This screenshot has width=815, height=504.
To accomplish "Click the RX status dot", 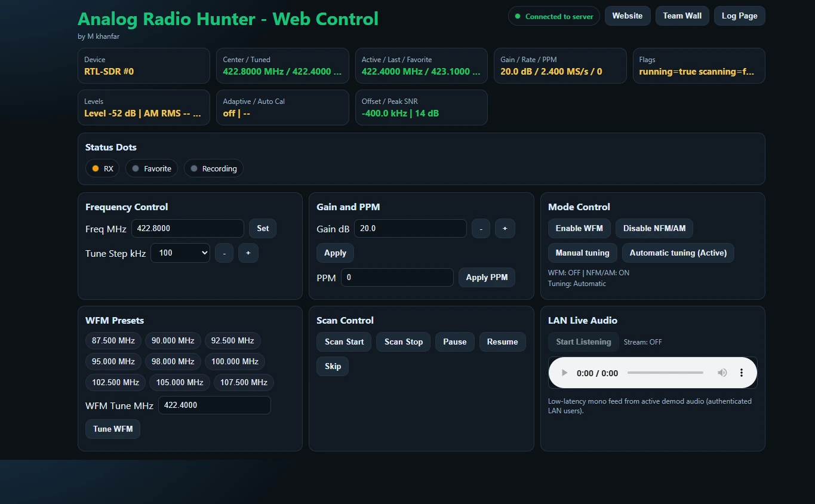I will point(95,169).
